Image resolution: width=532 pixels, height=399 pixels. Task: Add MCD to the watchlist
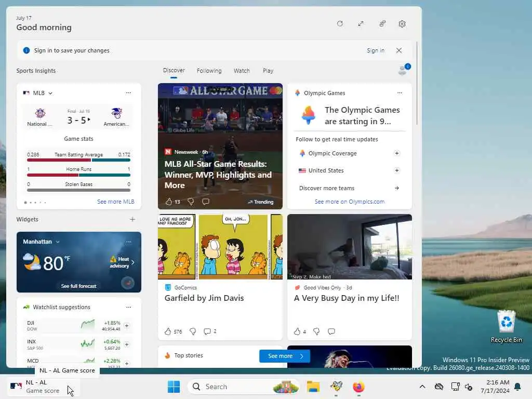pos(127,363)
